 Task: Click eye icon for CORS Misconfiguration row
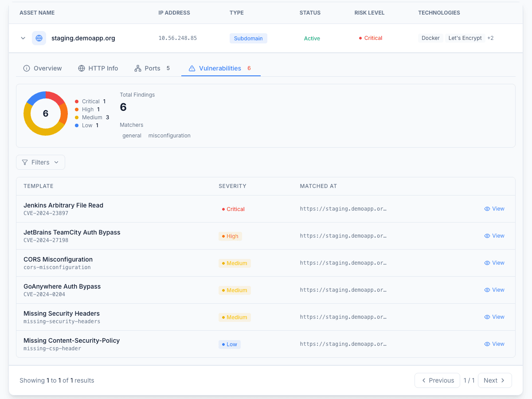click(x=487, y=263)
